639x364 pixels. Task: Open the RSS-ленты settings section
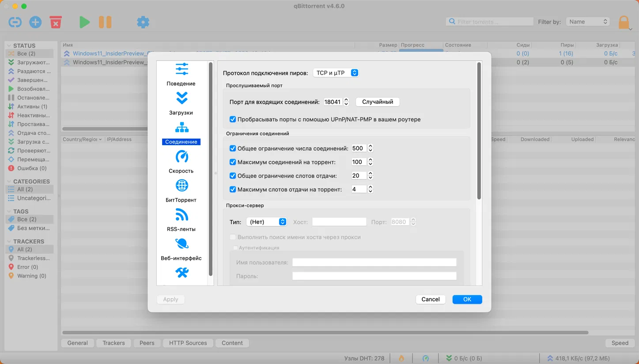pyautogui.click(x=181, y=220)
